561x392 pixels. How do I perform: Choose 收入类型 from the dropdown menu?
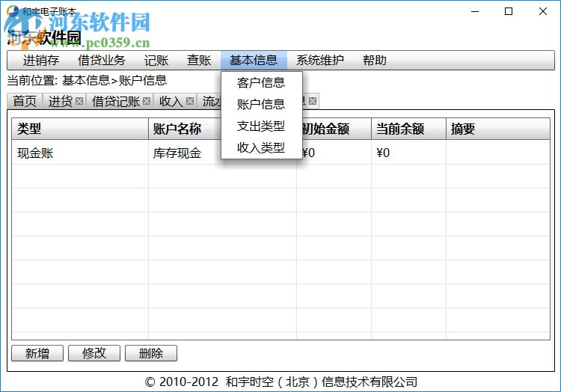click(x=261, y=147)
